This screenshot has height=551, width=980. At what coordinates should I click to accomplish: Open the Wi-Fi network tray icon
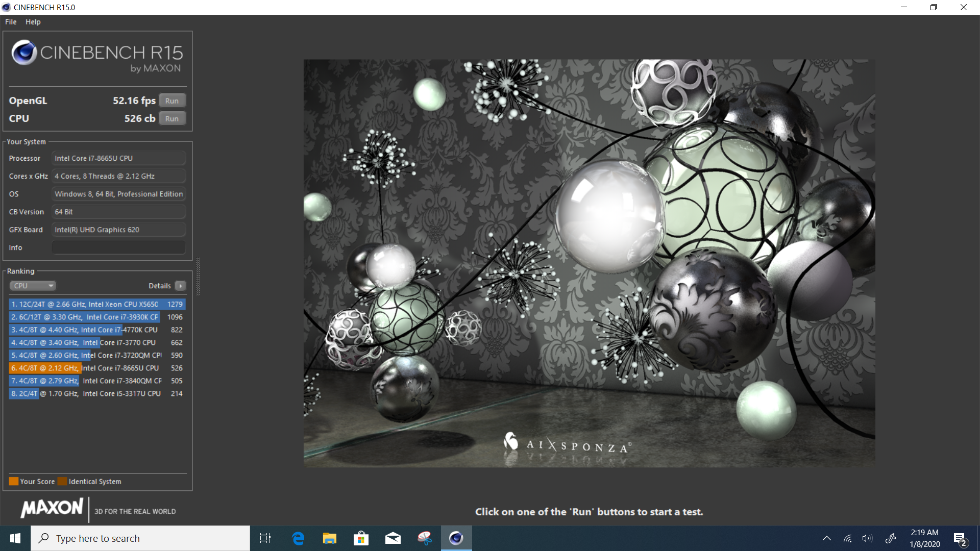848,538
